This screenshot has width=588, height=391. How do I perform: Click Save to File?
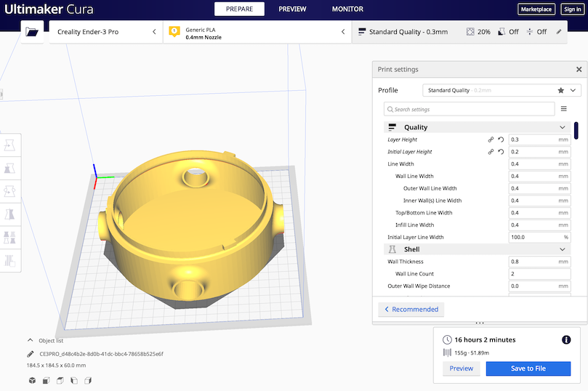tap(528, 368)
